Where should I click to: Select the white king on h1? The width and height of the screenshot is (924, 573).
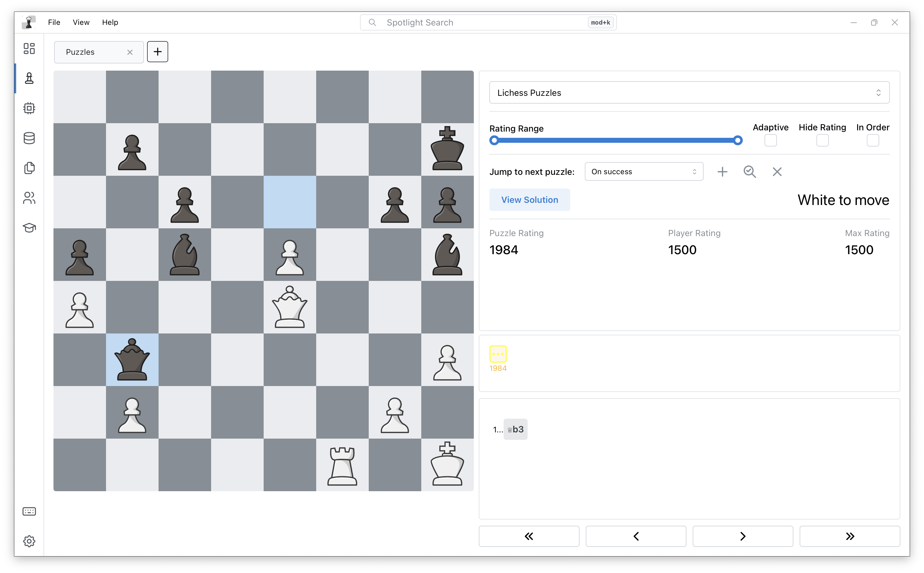coord(447,464)
